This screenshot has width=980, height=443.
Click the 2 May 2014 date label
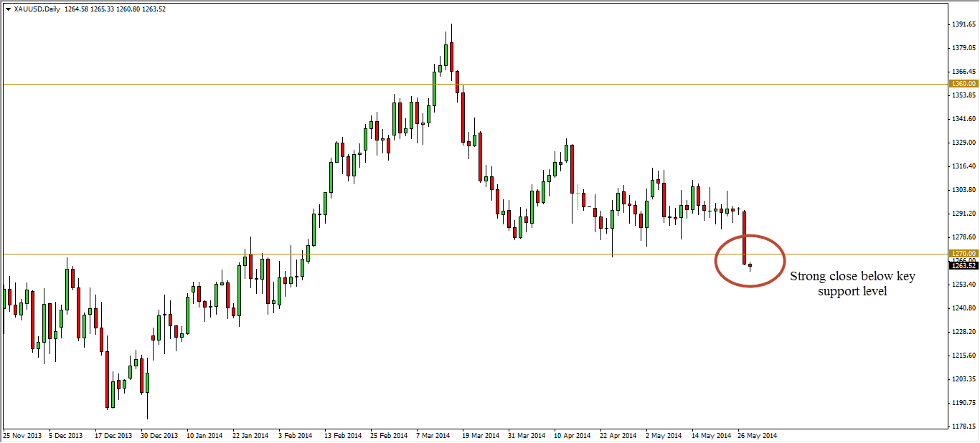(x=664, y=435)
